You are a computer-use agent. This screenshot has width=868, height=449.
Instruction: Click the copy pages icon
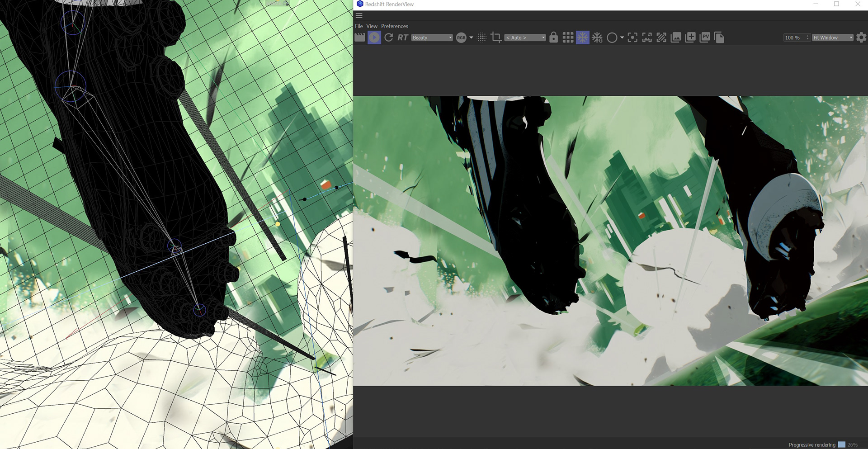[719, 38]
